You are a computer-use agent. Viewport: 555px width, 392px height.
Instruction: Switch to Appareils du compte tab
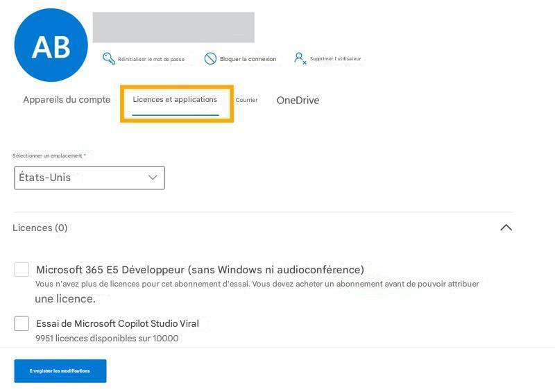pyautogui.click(x=67, y=100)
